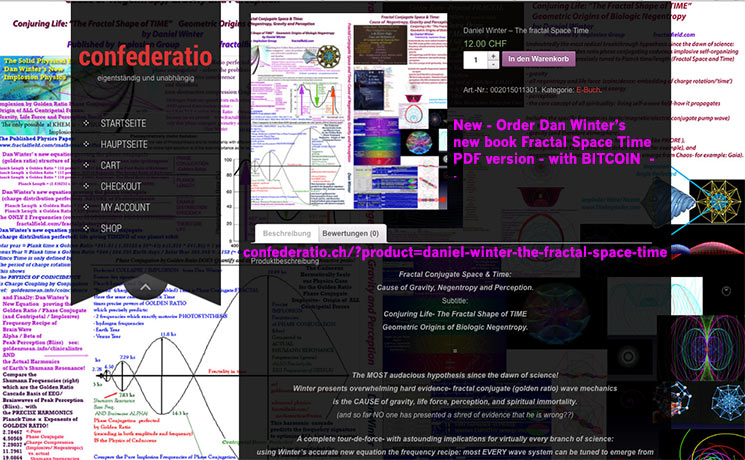Image resolution: width=745 pixels, height=460 pixels.
Task: Open the product cover image
Action: (x=349, y=111)
